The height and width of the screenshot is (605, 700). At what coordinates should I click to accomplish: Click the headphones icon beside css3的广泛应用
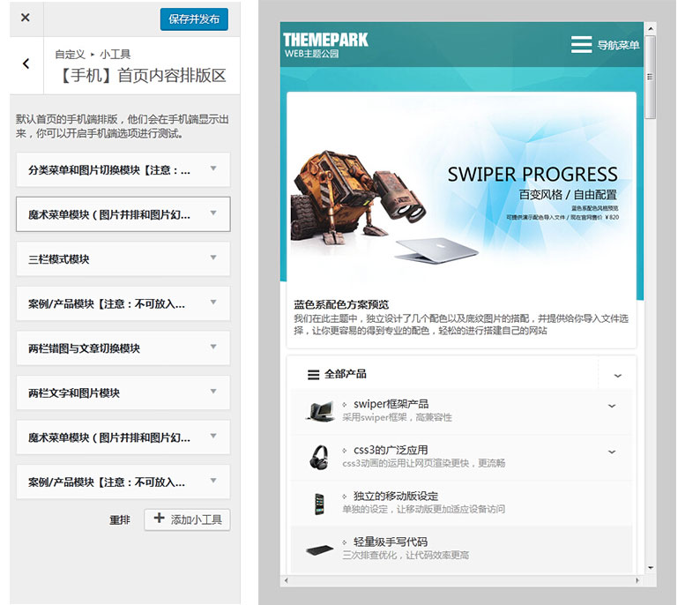click(x=319, y=457)
